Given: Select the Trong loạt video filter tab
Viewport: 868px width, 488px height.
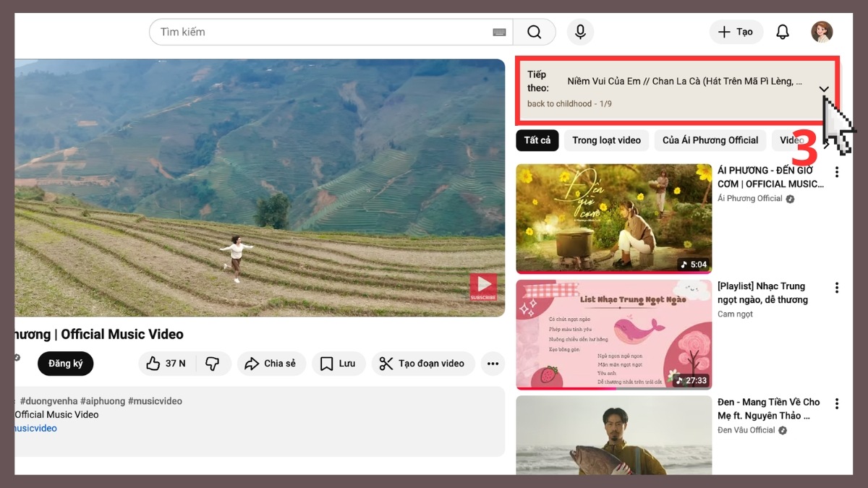Looking at the screenshot, I should pyautogui.click(x=606, y=140).
